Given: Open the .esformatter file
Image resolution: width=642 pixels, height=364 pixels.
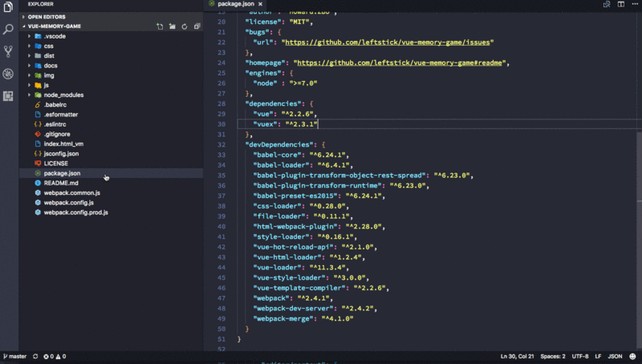Looking at the screenshot, I should point(61,115).
